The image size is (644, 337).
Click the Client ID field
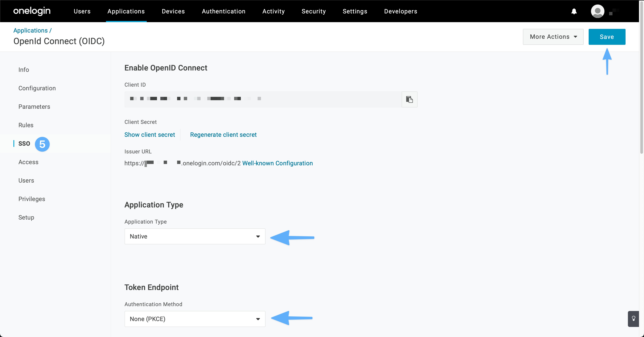tap(263, 99)
